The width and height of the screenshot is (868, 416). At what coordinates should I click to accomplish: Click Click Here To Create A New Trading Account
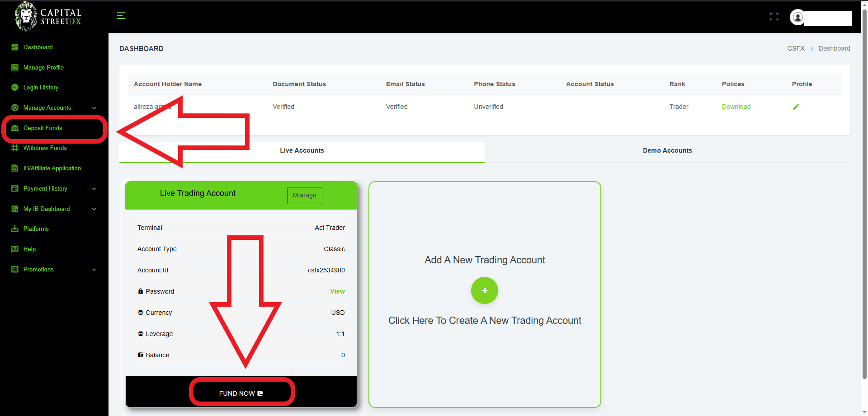pos(485,321)
